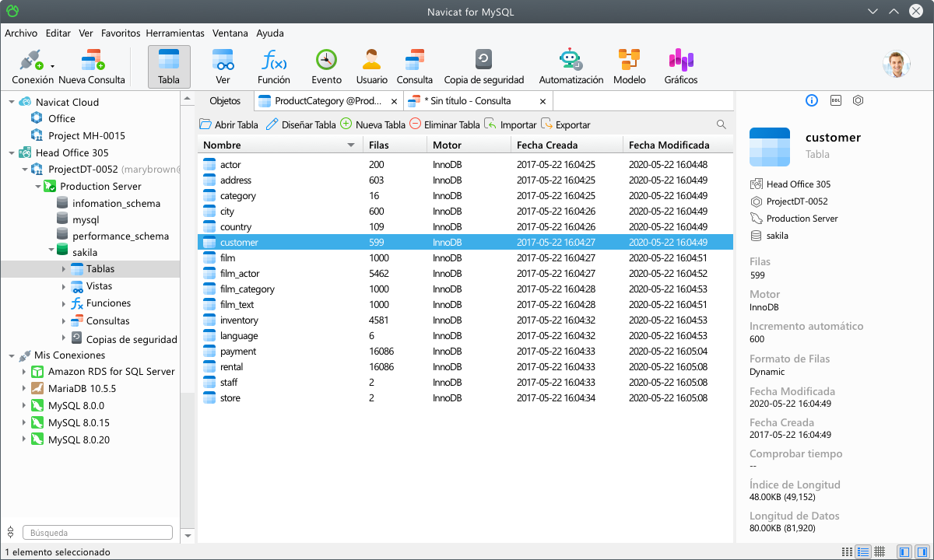Viewport: 934px width, 560px height.
Task: Click the search magnifier in object toolbar
Action: click(722, 124)
